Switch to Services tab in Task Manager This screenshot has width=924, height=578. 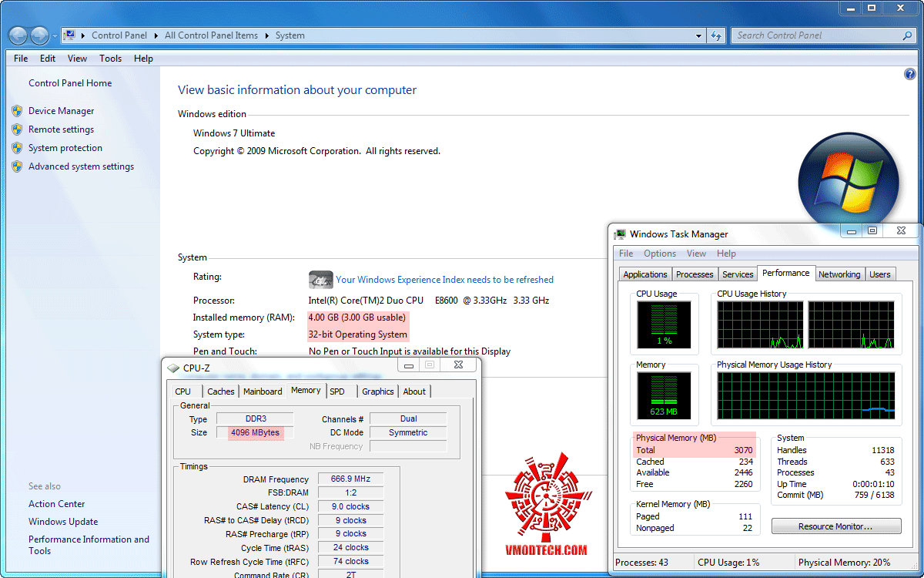[x=738, y=274]
